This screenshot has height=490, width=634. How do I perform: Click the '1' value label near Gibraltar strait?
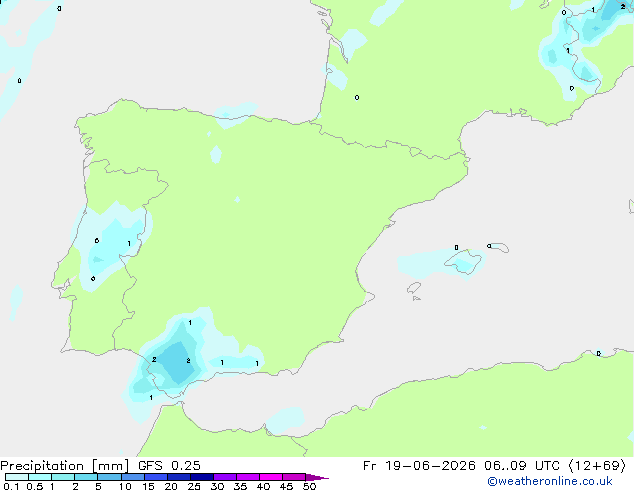pyautogui.click(x=151, y=398)
